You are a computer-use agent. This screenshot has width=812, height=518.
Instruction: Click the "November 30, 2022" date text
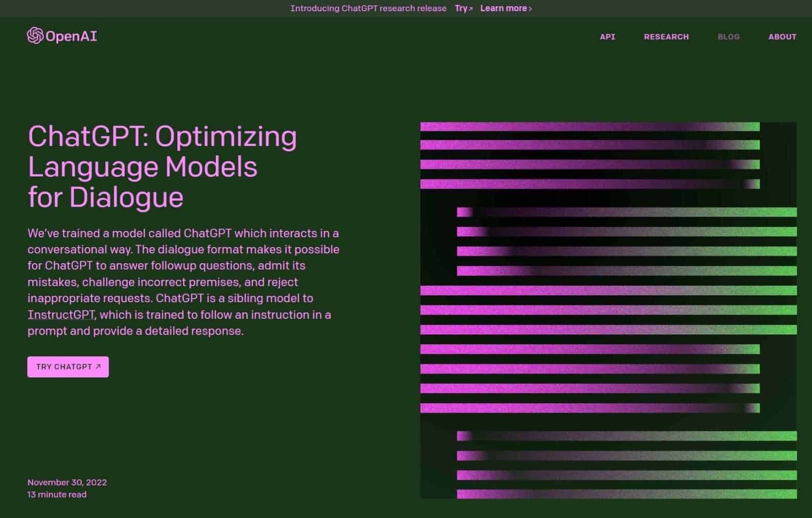pyautogui.click(x=67, y=482)
